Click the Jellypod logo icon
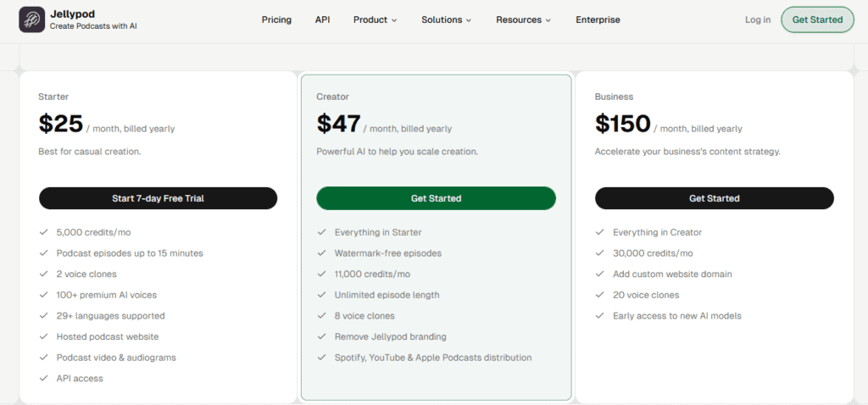Viewport: 868px width, 405px height. 32,19
